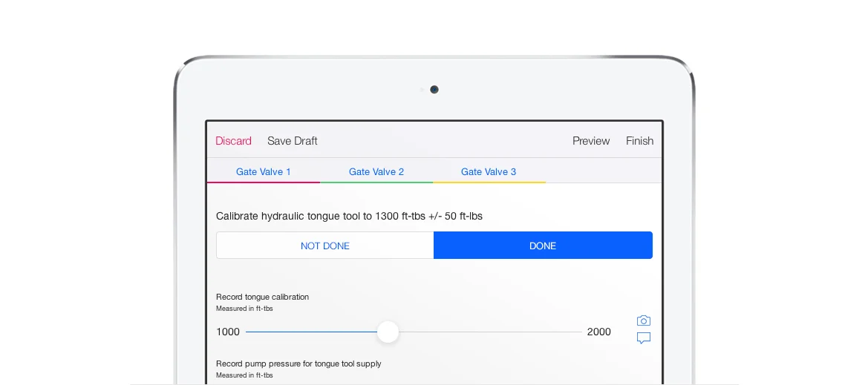
Task: Click the slider maximum value 2000
Action: [x=599, y=332]
